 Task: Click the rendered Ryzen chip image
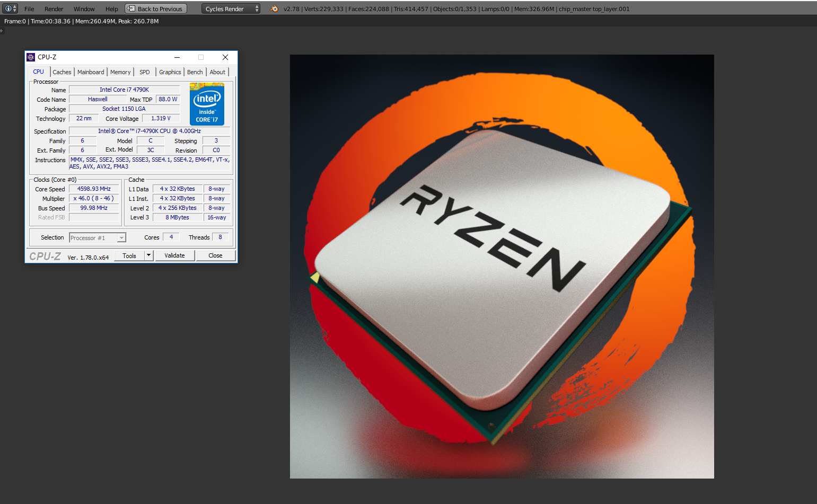coord(502,267)
